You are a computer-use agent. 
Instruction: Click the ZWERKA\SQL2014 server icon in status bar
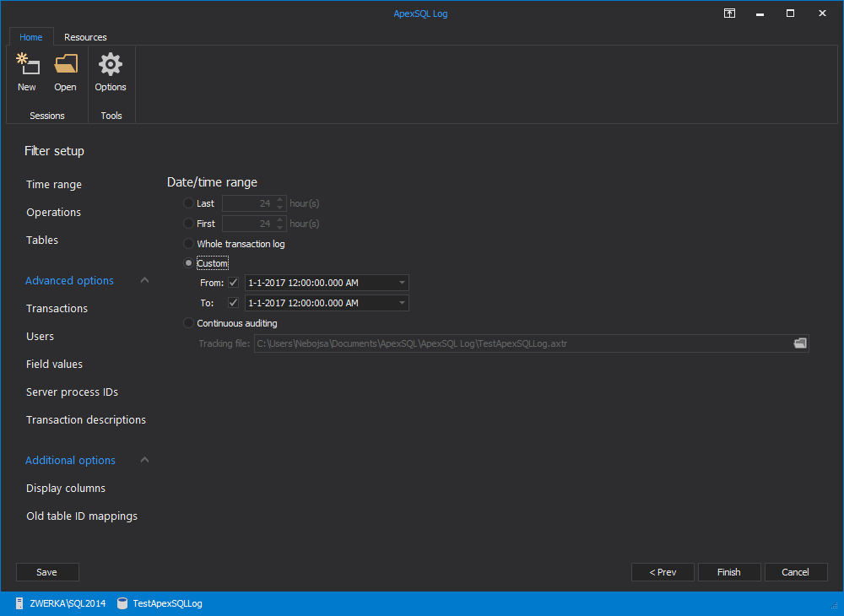pyautogui.click(x=19, y=603)
